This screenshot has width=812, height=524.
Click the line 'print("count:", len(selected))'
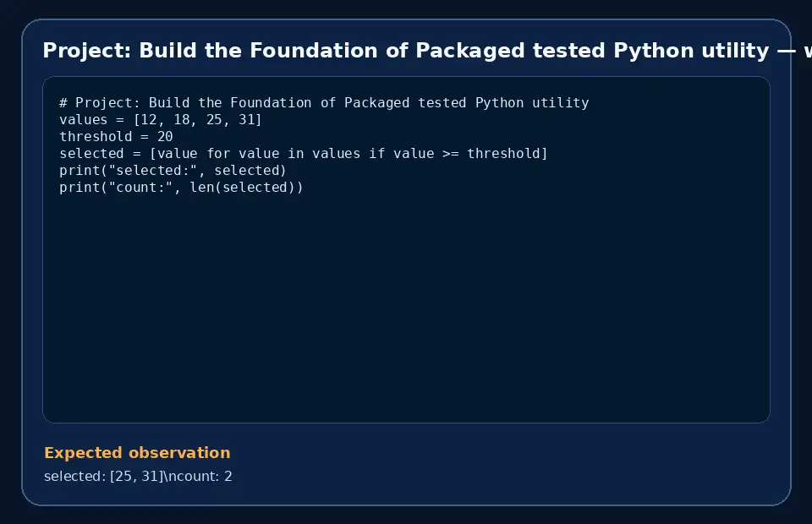pyautogui.click(x=181, y=188)
